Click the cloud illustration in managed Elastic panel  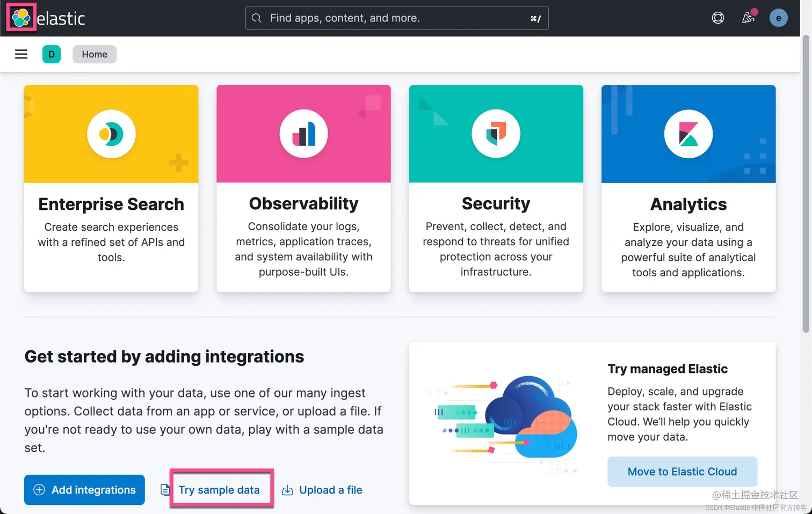coord(503,423)
